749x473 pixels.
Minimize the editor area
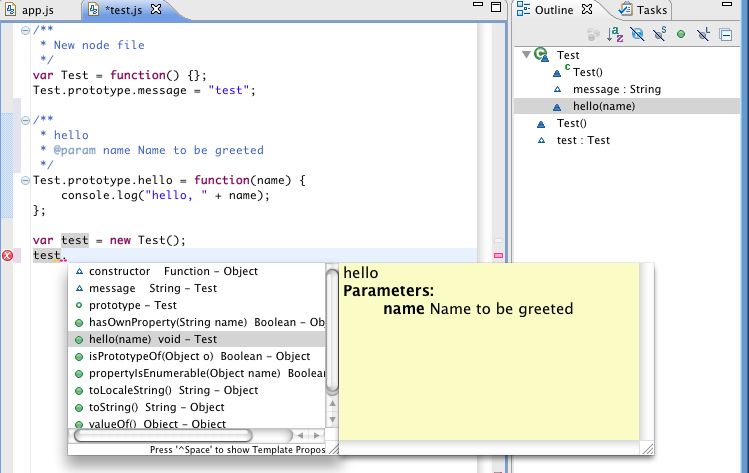(478, 5)
